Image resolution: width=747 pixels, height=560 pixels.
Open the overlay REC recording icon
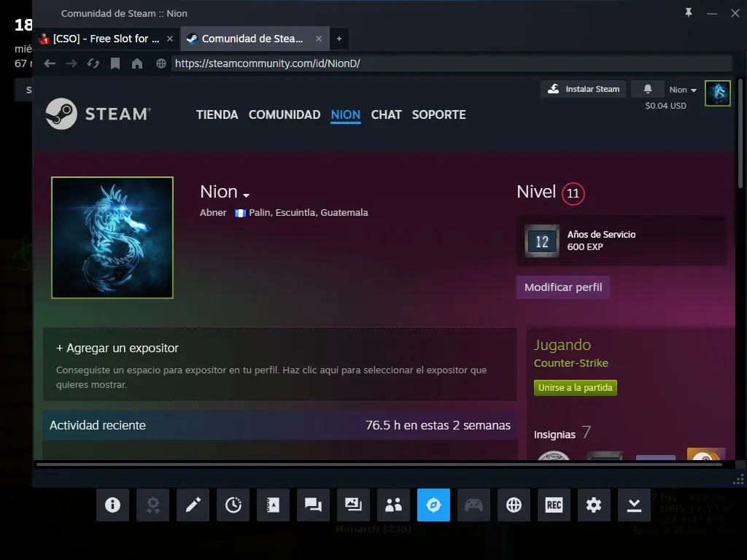pos(554,505)
